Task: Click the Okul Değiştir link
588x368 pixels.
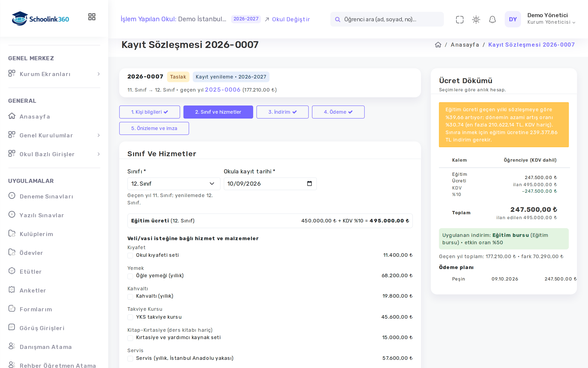Action: tap(287, 19)
